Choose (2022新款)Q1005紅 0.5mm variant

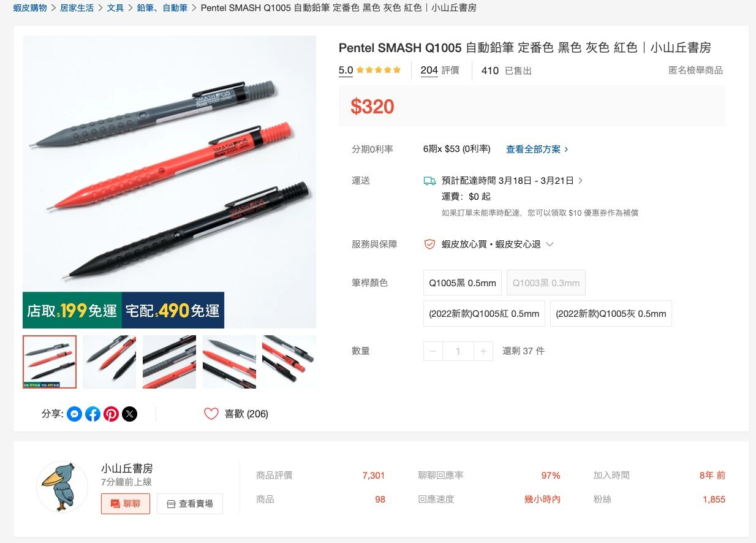click(484, 313)
